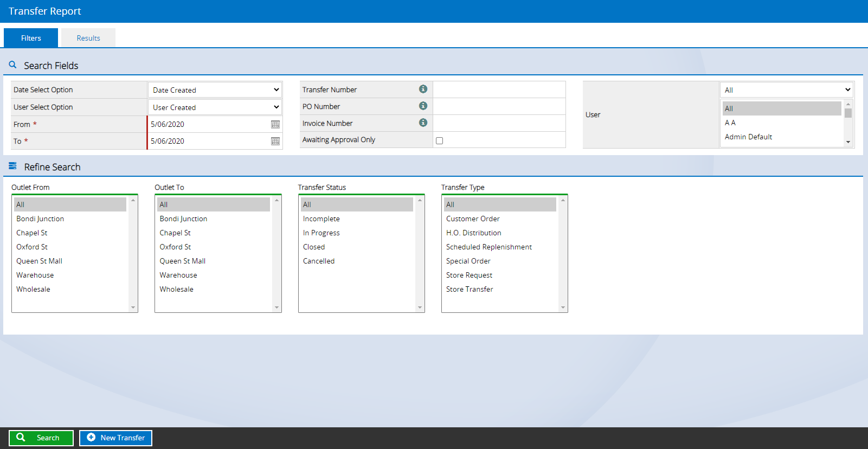
Task: Select Wholesale in Outlet To
Action: pos(214,289)
